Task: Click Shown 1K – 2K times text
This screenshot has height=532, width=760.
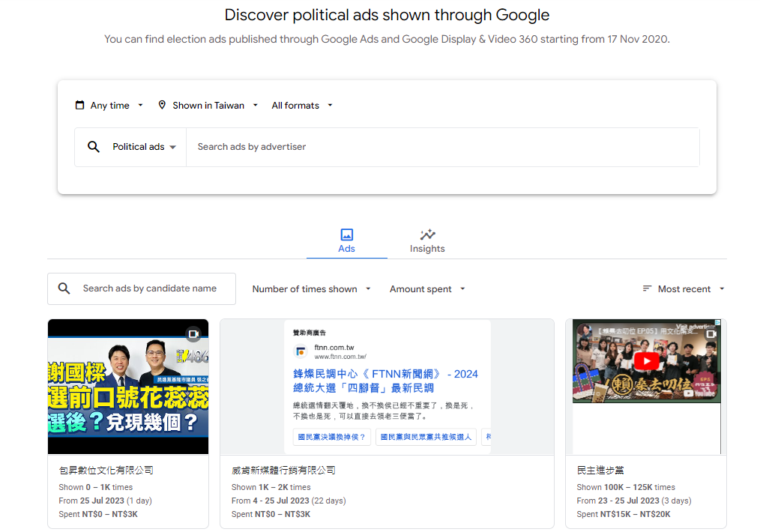Action: click(271, 487)
